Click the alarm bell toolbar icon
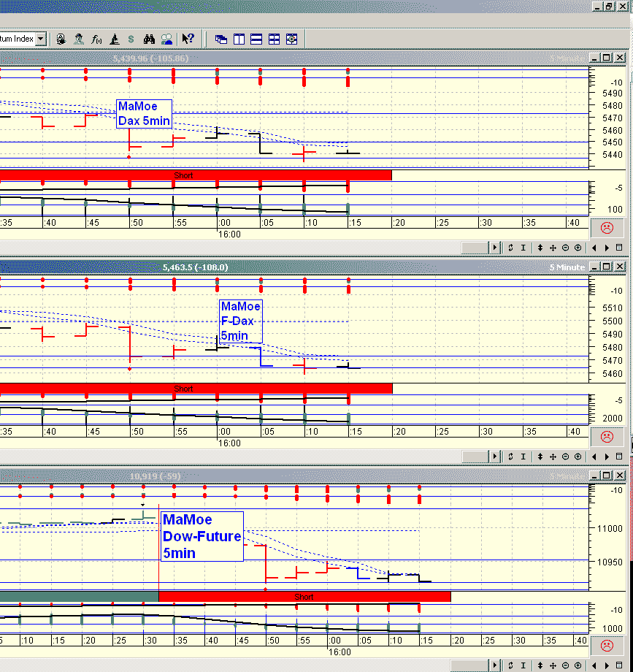The height and width of the screenshot is (672, 633). [x=60, y=39]
